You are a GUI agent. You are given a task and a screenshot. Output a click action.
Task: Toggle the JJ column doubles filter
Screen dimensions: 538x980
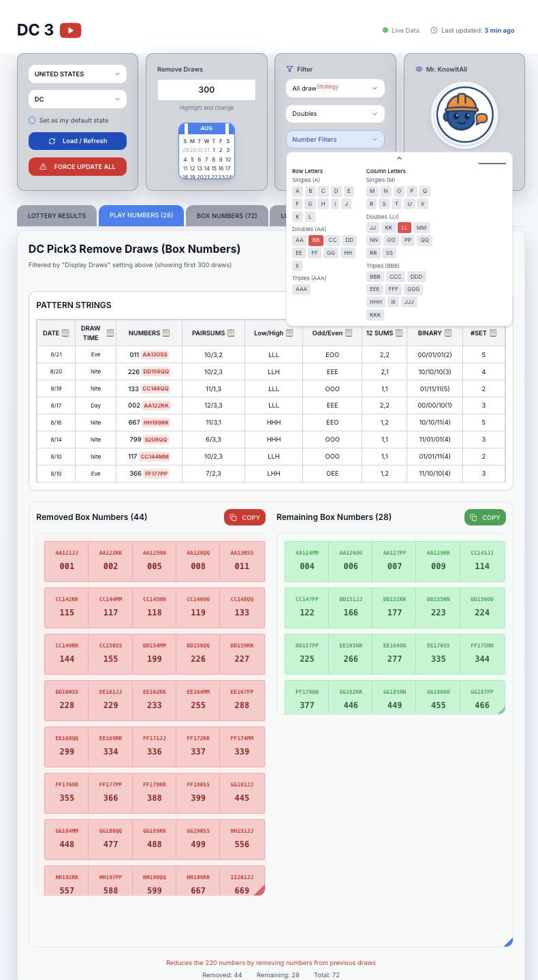click(373, 228)
